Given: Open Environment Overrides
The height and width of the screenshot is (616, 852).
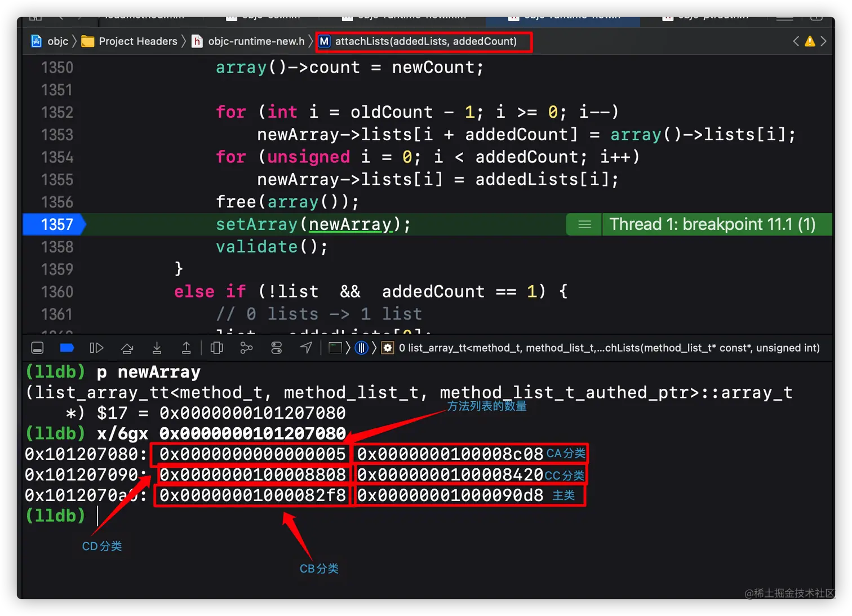Looking at the screenshot, I should [x=276, y=348].
